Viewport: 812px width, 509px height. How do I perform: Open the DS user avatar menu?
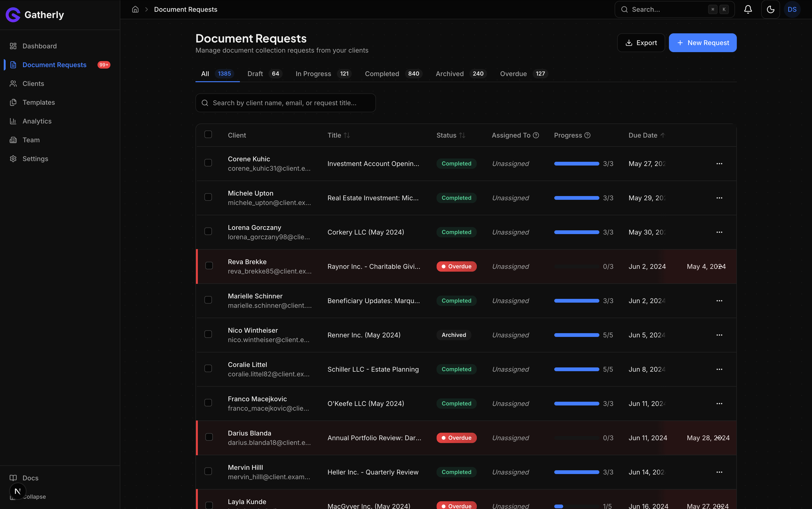click(792, 9)
